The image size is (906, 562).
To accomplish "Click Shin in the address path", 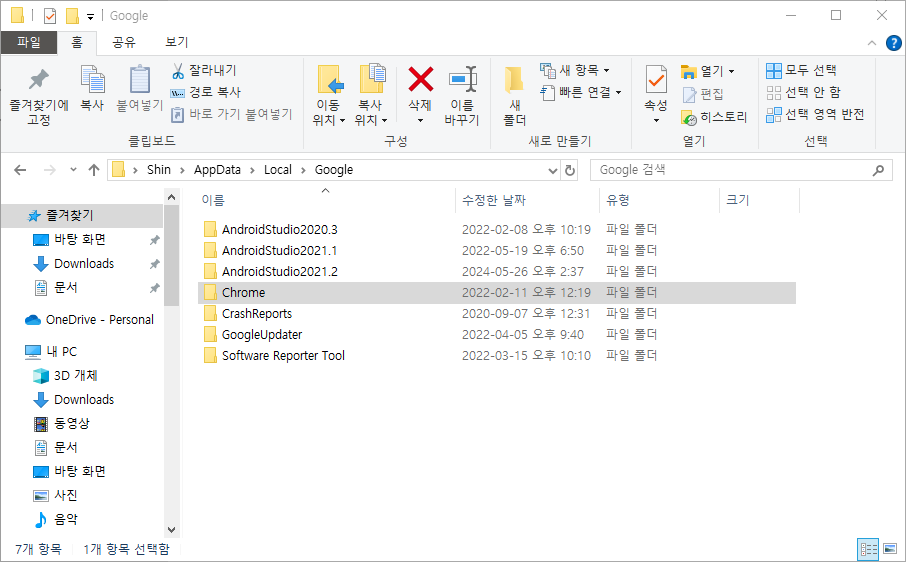I will pos(158,170).
